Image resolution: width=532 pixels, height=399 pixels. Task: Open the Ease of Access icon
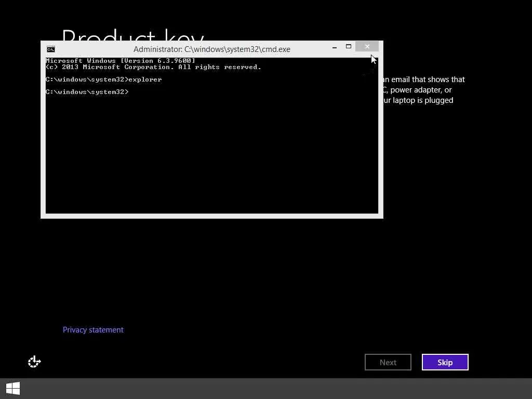34,362
